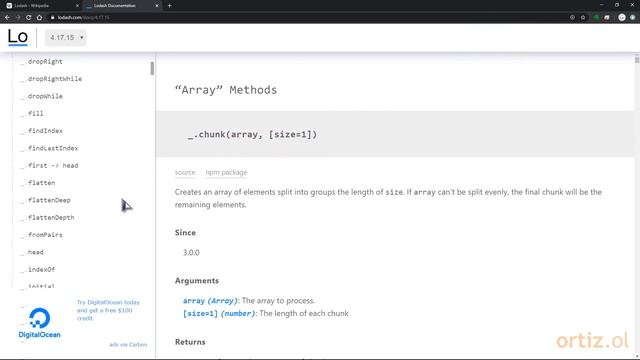Switch to the Lodash Wikipedia tab
640x360 pixels.
click(x=41, y=6)
